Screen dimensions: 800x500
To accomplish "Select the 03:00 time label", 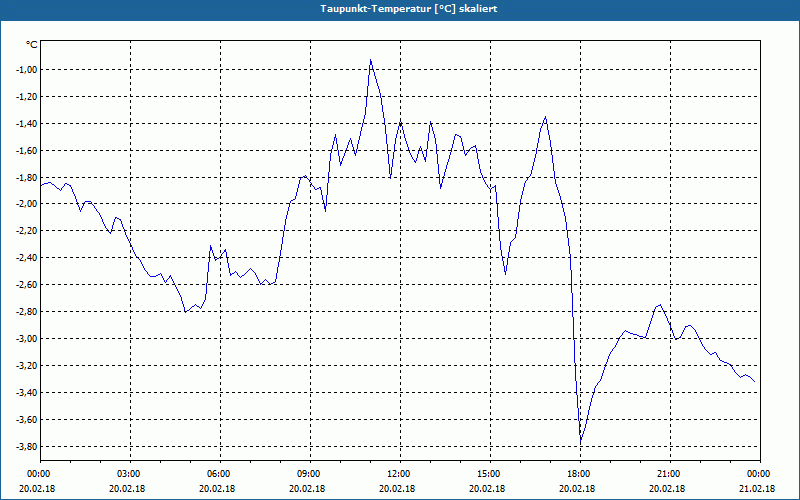I will 131,474.
